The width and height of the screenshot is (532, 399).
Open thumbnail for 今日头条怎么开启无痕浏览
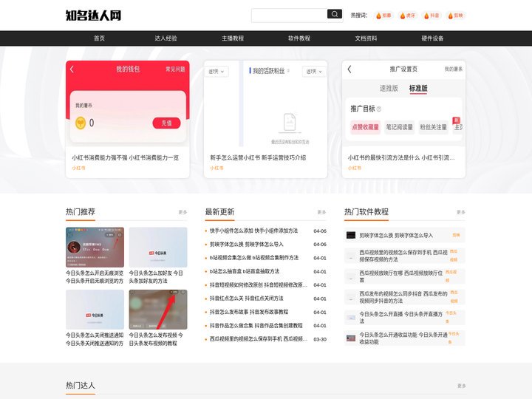(95, 247)
